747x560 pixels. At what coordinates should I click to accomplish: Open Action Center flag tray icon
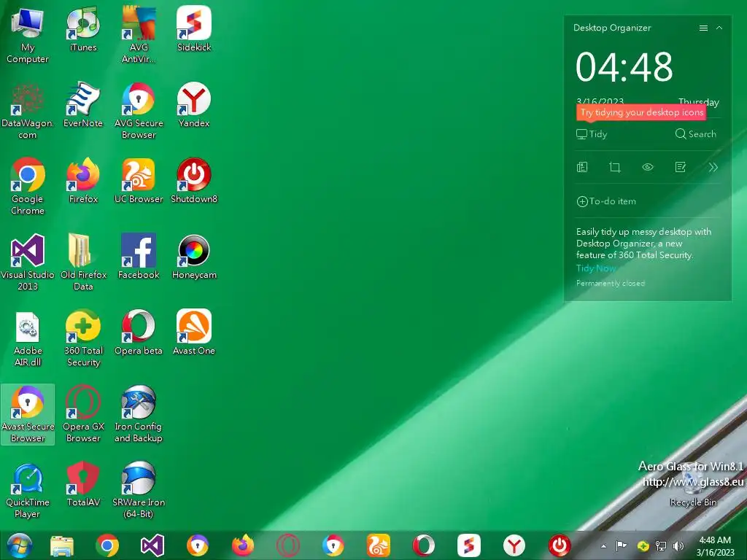point(622,546)
